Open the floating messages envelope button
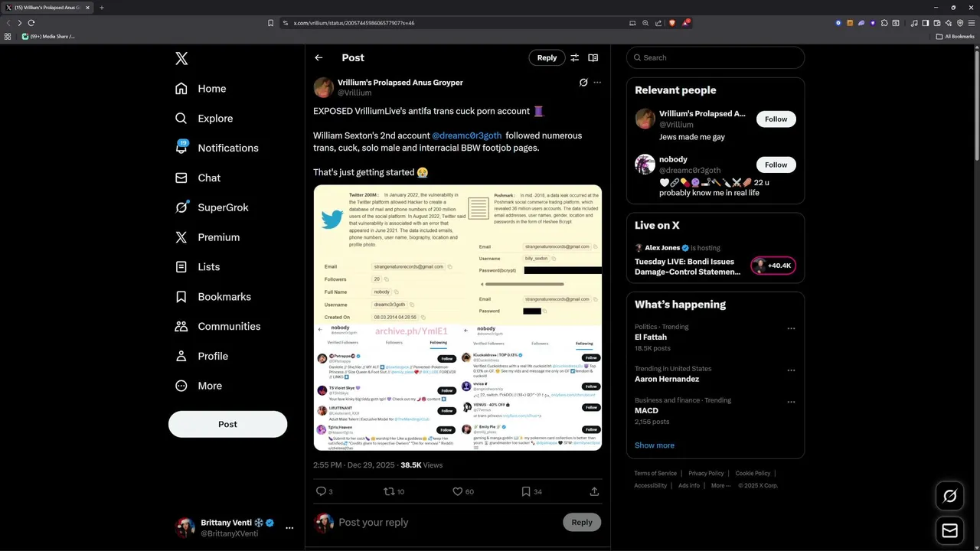980x551 pixels. pos(950,530)
